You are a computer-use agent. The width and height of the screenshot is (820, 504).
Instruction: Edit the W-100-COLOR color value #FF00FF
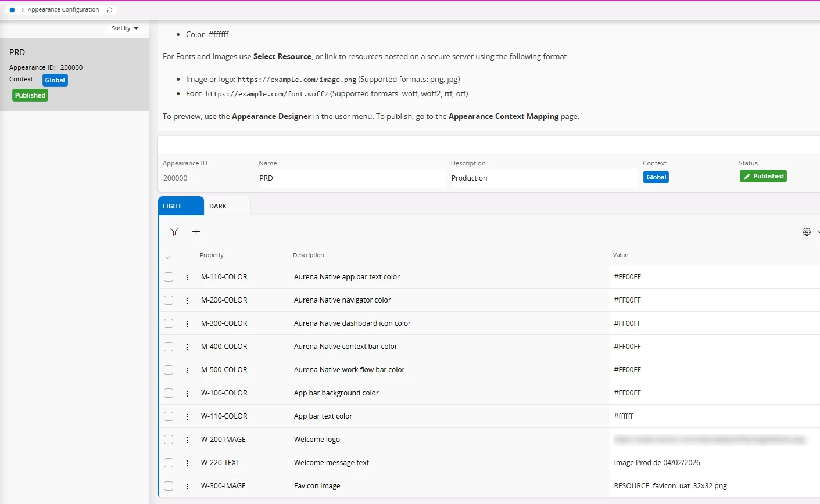[x=628, y=393]
